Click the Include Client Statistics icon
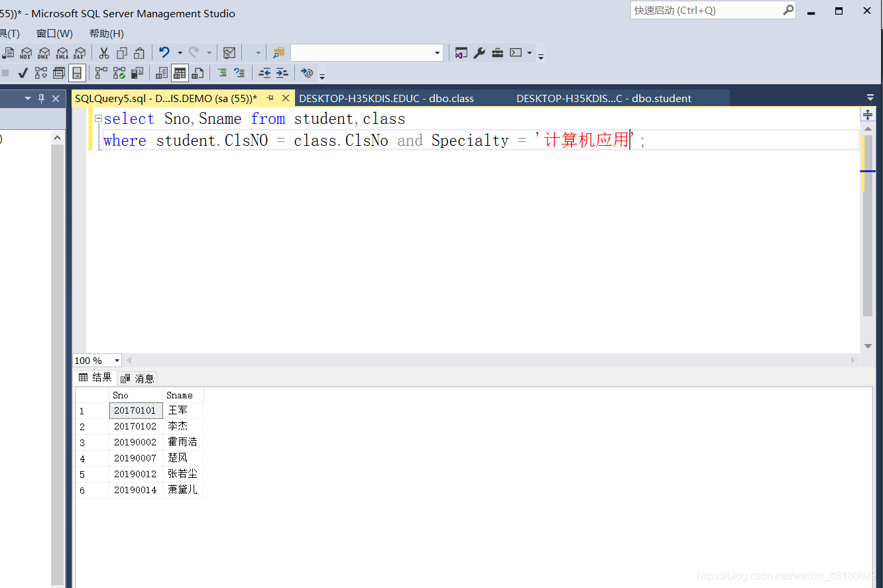This screenshot has width=883, height=588. 137,73
